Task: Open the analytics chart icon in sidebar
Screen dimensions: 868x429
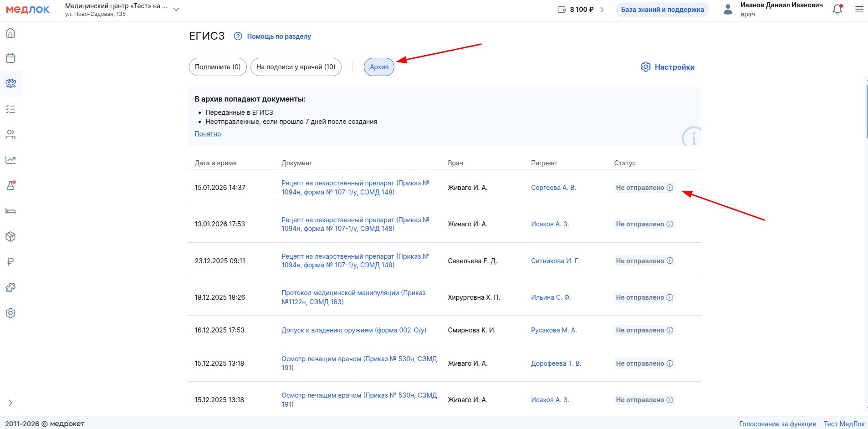Action: (x=10, y=160)
